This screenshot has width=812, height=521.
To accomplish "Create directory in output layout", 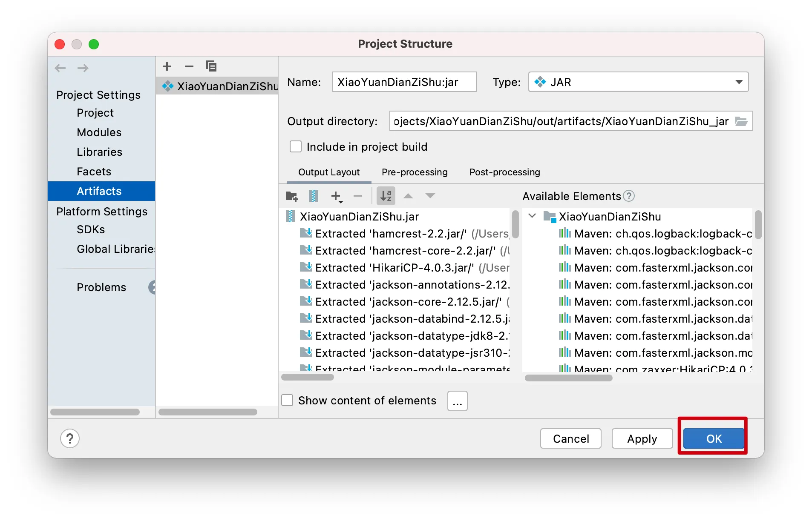I will [x=292, y=196].
